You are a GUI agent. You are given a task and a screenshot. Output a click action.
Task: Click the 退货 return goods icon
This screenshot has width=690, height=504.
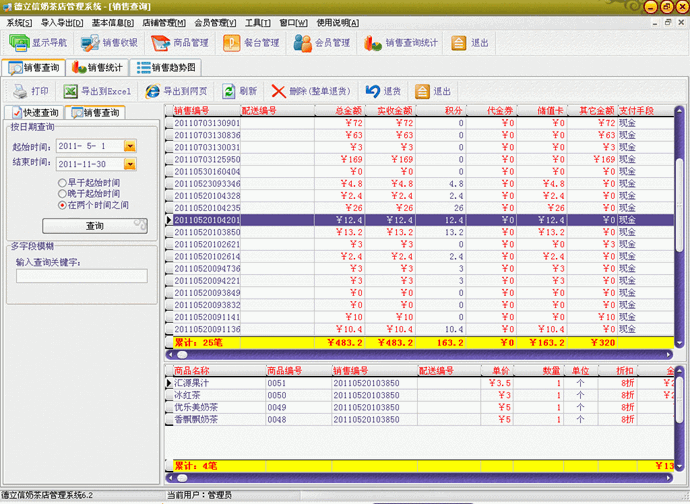373,91
